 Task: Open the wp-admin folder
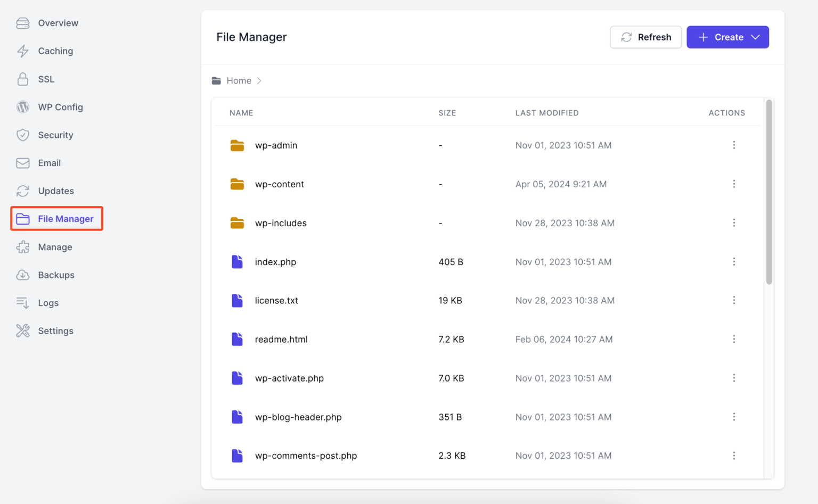pos(276,145)
